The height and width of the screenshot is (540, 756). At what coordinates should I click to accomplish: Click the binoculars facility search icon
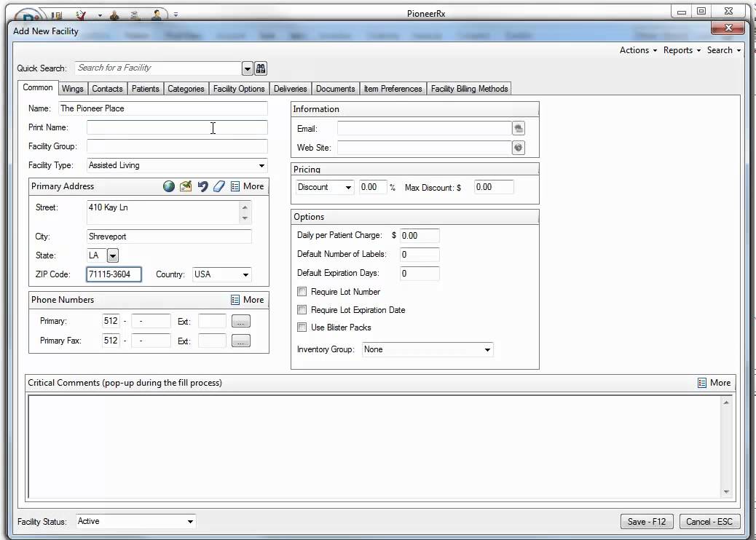pos(261,68)
